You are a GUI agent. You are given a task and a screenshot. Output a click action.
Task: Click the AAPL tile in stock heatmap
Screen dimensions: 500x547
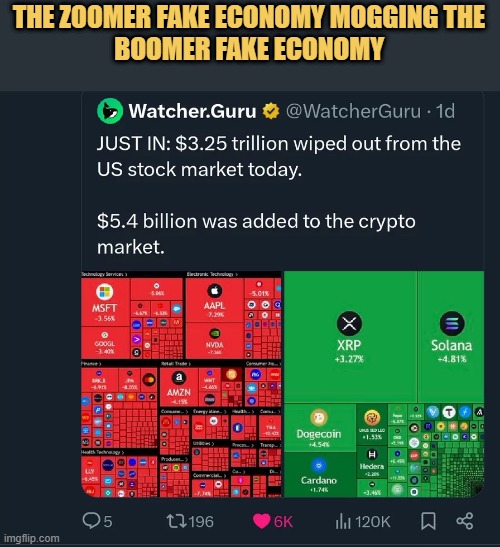[214, 300]
